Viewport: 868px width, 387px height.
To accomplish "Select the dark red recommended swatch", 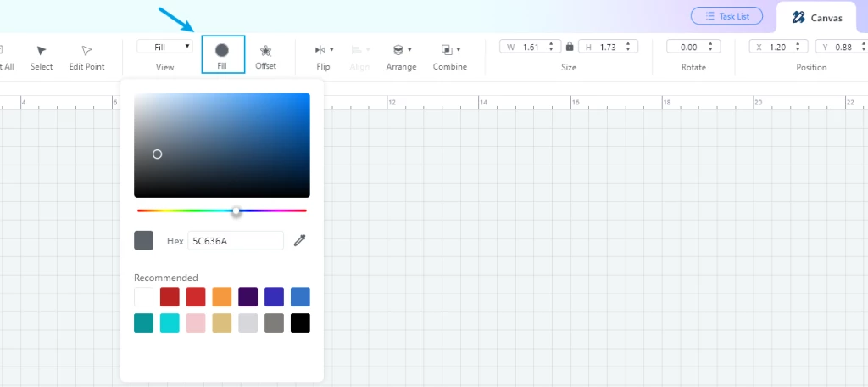I will pyautogui.click(x=170, y=297).
